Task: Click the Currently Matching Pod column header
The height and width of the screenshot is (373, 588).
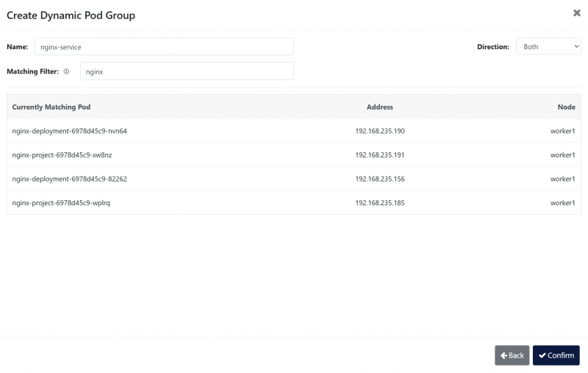Action: point(51,107)
